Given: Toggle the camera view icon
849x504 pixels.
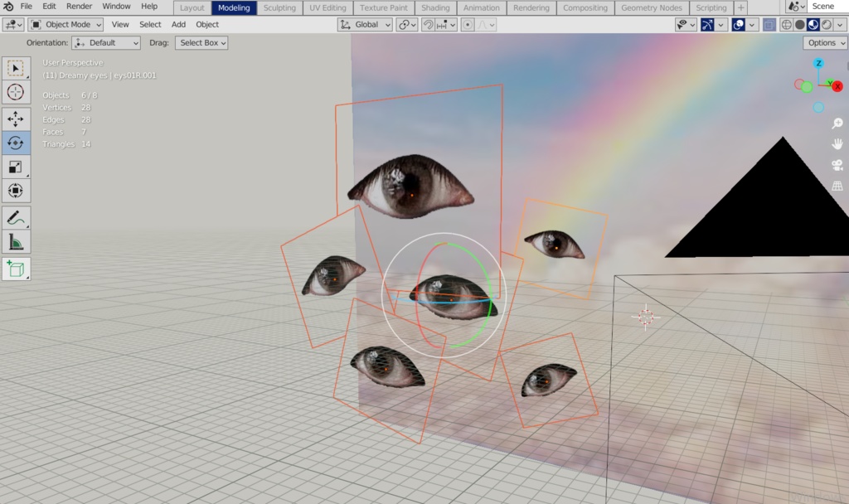Looking at the screenshot, I should 837,165.
